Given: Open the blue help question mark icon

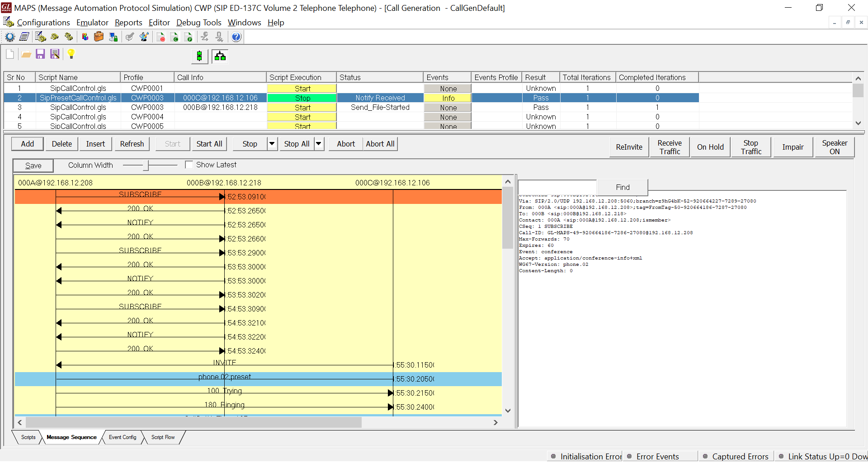Looking at the screenshot, I should [x=236, y=37].
